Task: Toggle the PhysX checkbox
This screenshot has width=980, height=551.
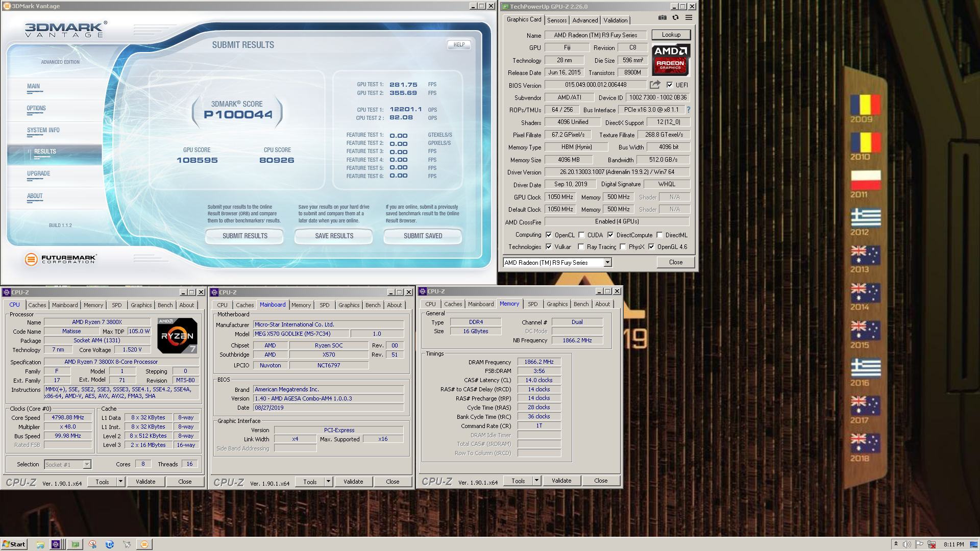Action: (623, 247)
